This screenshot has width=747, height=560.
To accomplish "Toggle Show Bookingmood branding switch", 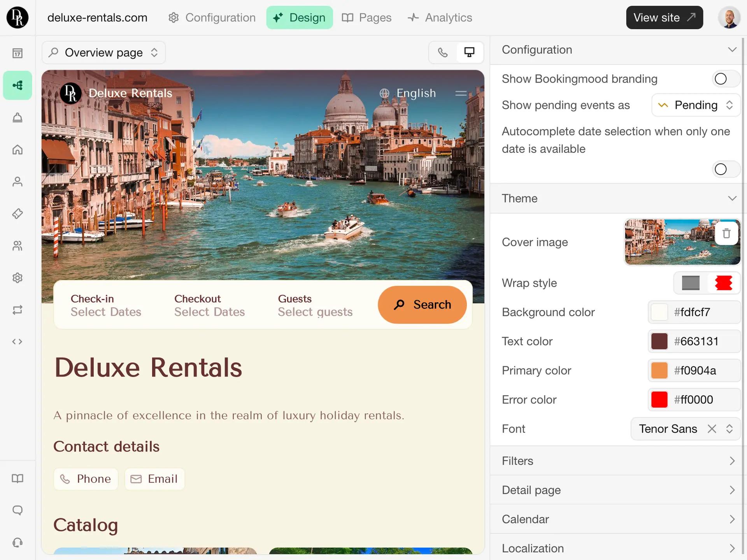I will click(726, 79).
